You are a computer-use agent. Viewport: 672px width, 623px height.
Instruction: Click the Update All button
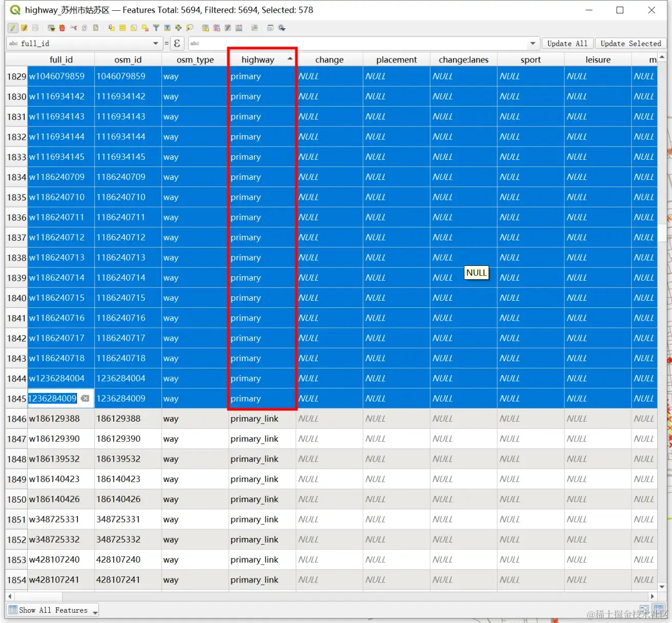pyautogui.click(x=568, y=44)
